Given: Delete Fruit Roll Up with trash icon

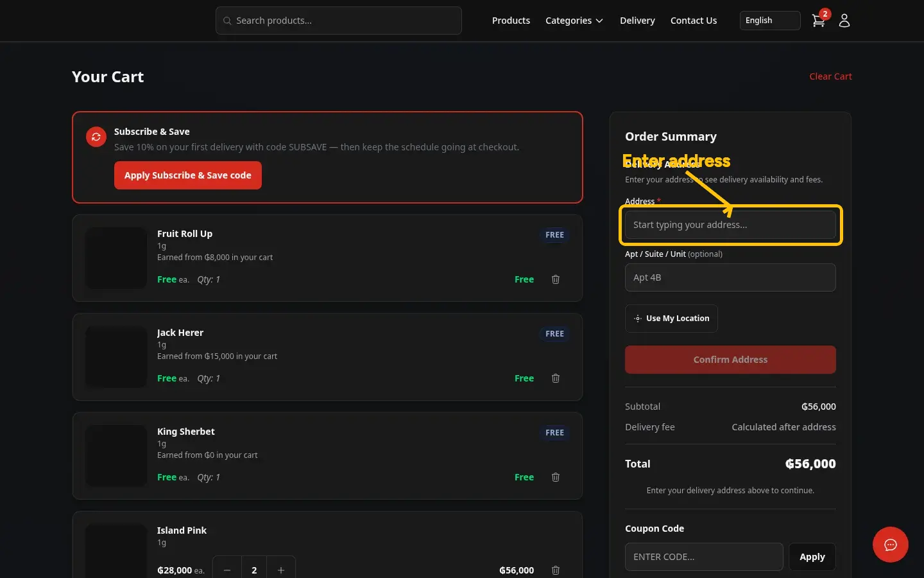Looking at the screenshot, I should coord(556,279).
